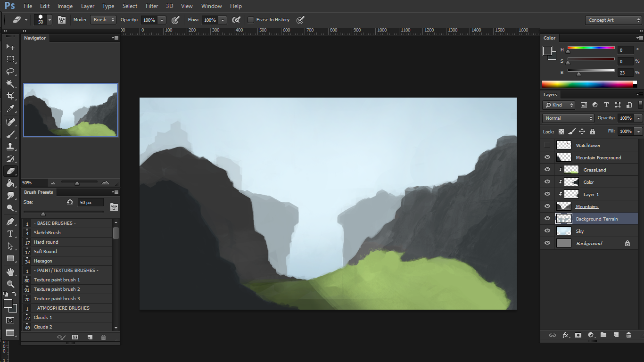Select the Move tool
The image size is (644, 362).
(x=10, y=47)
